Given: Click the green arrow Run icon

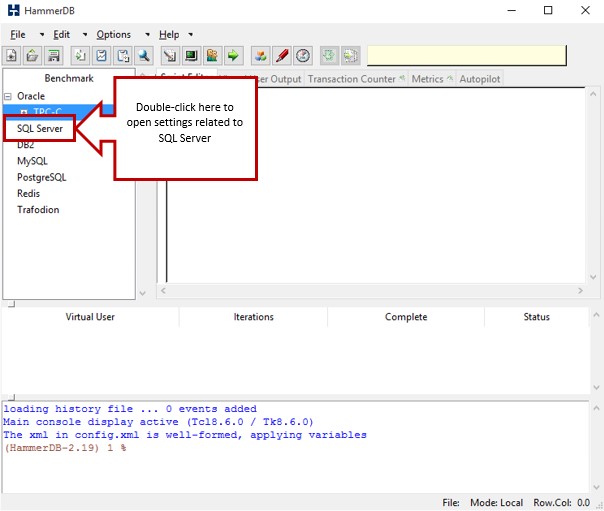Looking at the screenshot, I should pyautogui.click(x=233, y=56).
